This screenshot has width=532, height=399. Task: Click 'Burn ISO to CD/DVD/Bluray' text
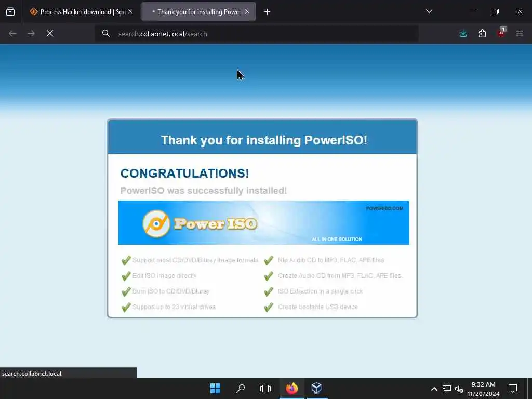171,291
